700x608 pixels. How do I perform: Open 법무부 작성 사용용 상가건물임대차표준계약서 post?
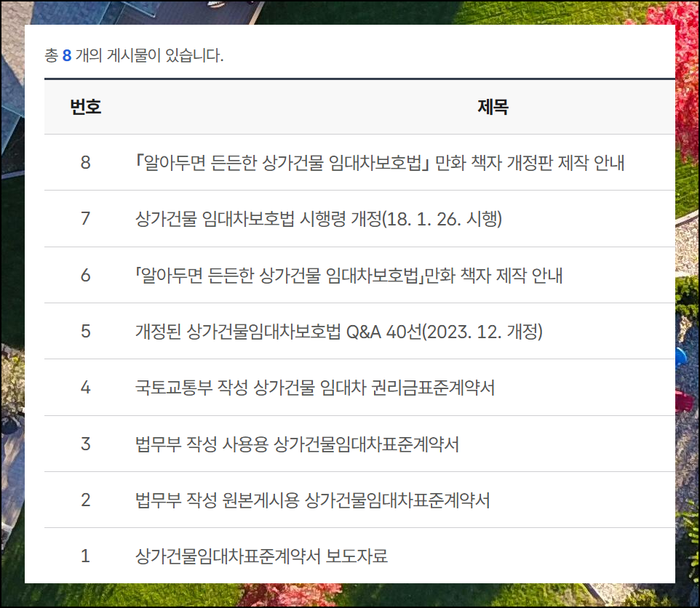[298, 444]
